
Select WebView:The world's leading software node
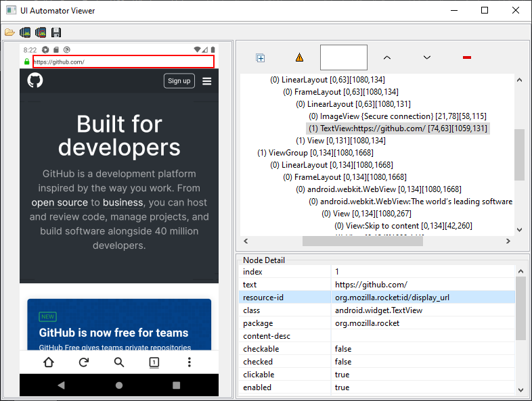(411, 202)
